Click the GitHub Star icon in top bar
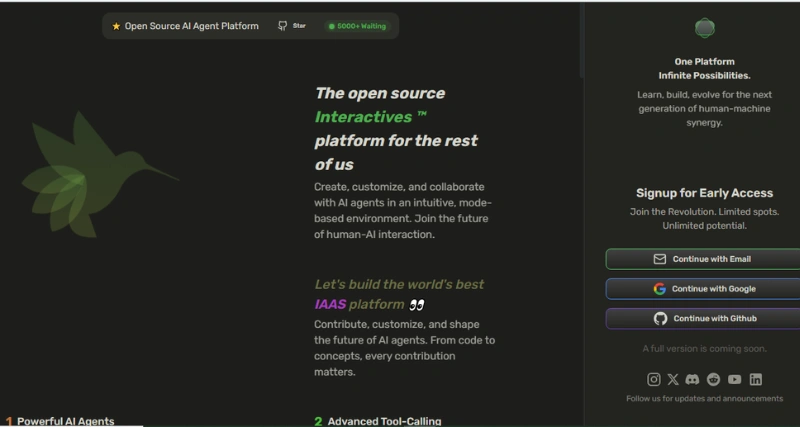The height and width of the screenshot is (427, 800). point(283,26)
